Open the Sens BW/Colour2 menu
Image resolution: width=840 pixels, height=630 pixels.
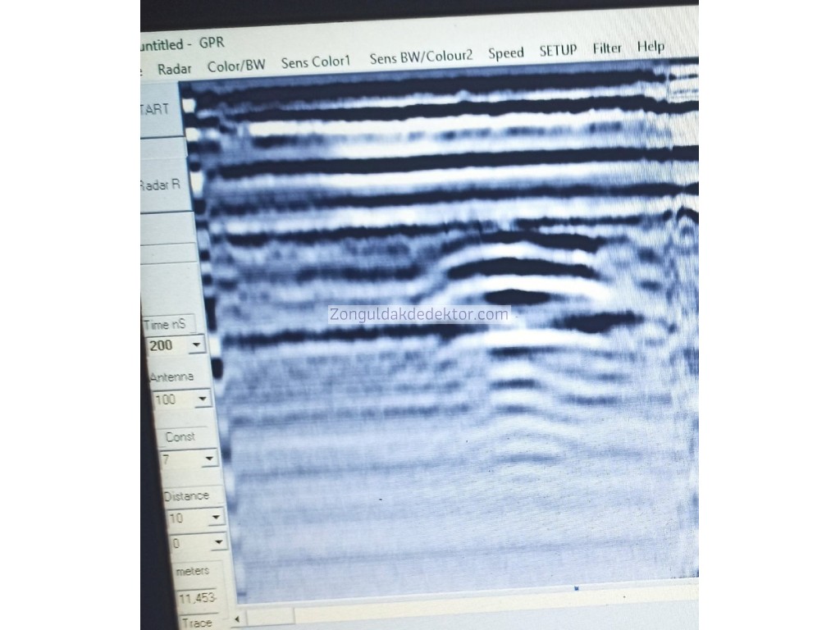coord(421,57)
